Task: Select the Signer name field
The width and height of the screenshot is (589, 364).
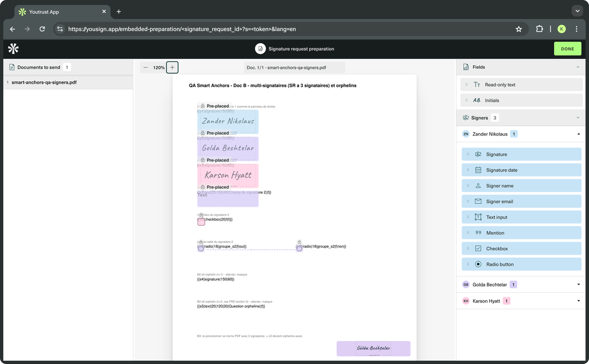Action: [x=521, y=186]
